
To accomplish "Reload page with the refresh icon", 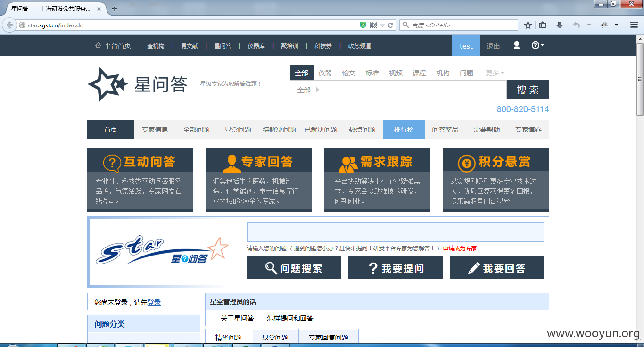I will point(391,25).
